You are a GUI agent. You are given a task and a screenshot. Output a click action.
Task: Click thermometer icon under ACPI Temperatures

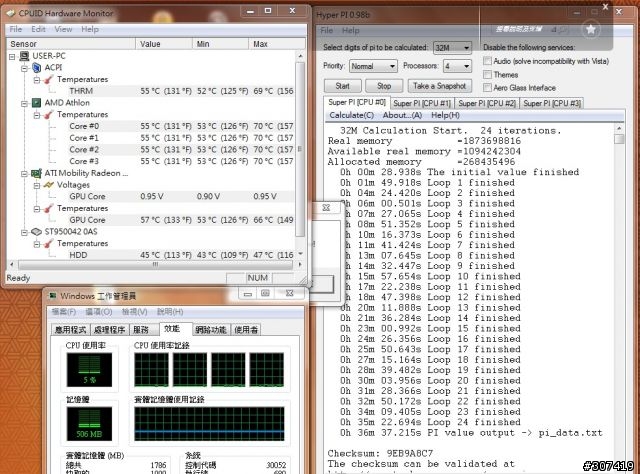[49, 80]
